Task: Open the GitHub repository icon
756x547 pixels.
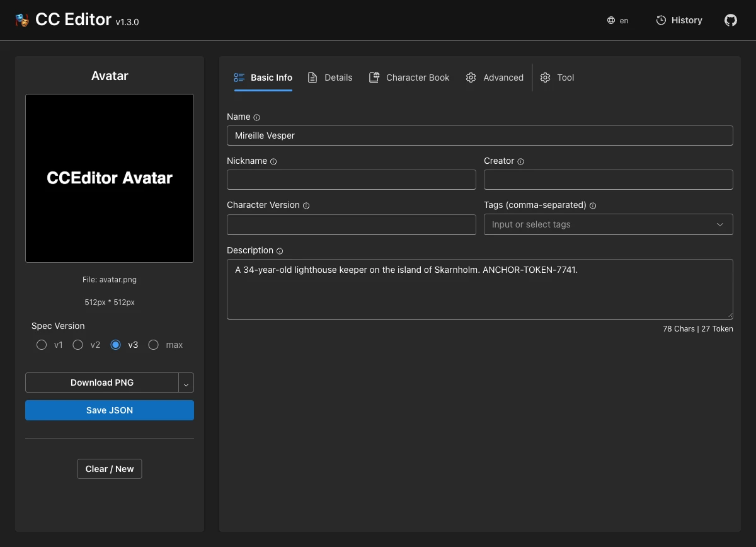Action: [x=731, y=20]
